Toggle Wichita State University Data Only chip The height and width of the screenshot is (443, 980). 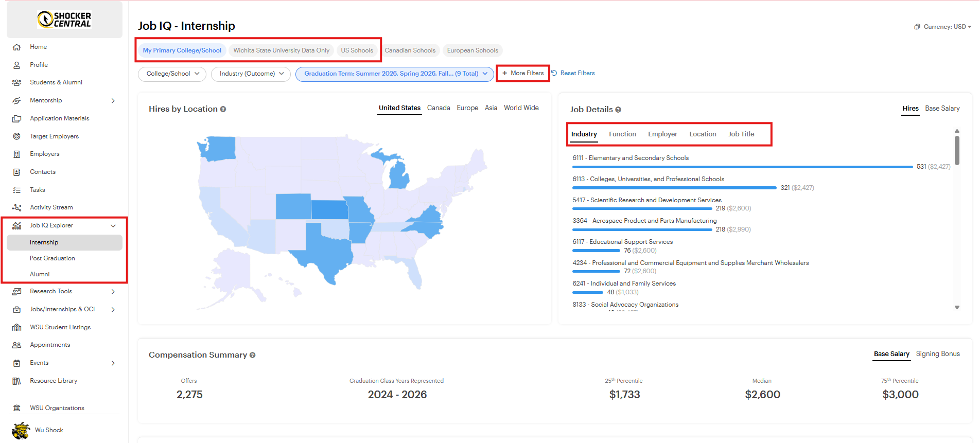281,50
